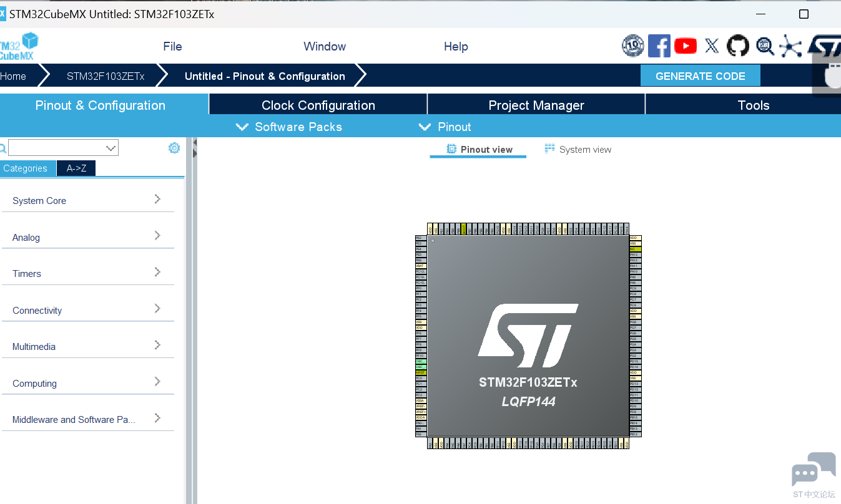Image resolution: width=841 pixels, height=504 pixels.
Task: Click the magnifier globe icon beside GitHub
Action: pyautogui.click(x=765, y=46)
